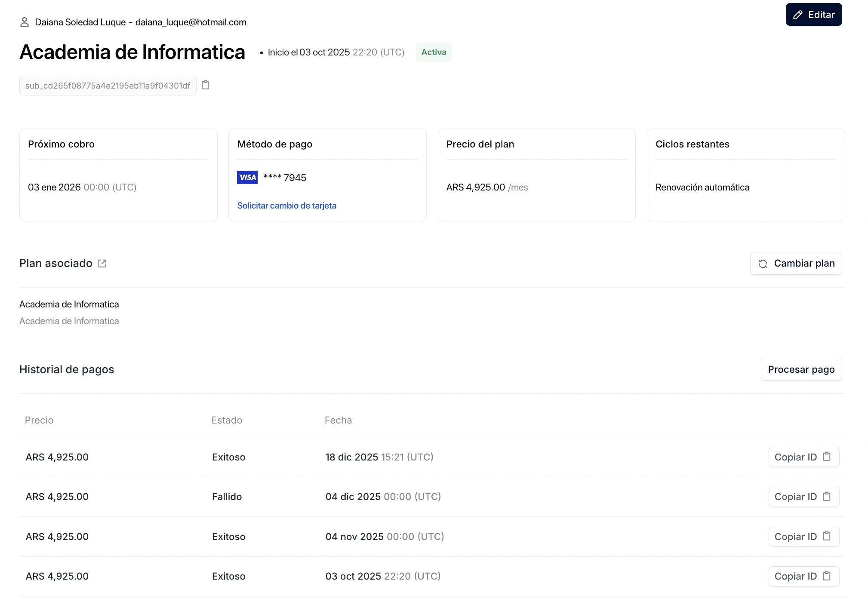
Task: Click the plan price ARS 4,925.00 /mes
Action: (x=487, y=187)
